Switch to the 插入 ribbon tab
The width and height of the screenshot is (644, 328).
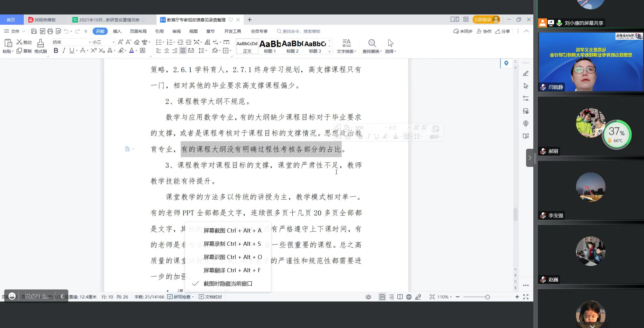pyautogui.click(x=117, y=31)
